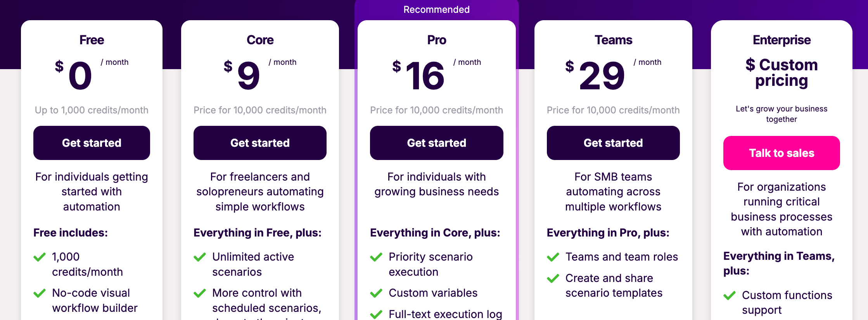868x320 pixels.
Task: Click the Enterprise plan heading
Action: pos(782,40)
